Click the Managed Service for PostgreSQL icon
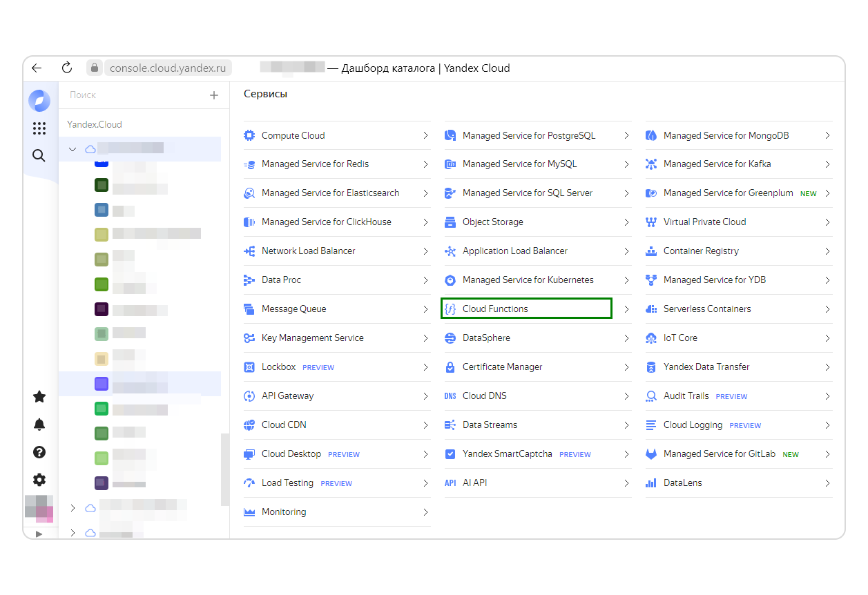The height and width of the screenshot is (595, 868). pyautogui.click(x=450, y=136)
